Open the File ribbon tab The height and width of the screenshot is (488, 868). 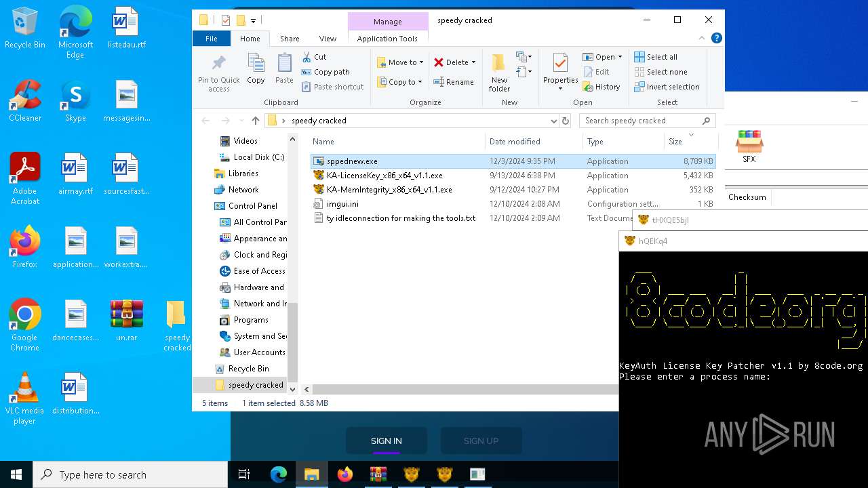pos(212,39)
